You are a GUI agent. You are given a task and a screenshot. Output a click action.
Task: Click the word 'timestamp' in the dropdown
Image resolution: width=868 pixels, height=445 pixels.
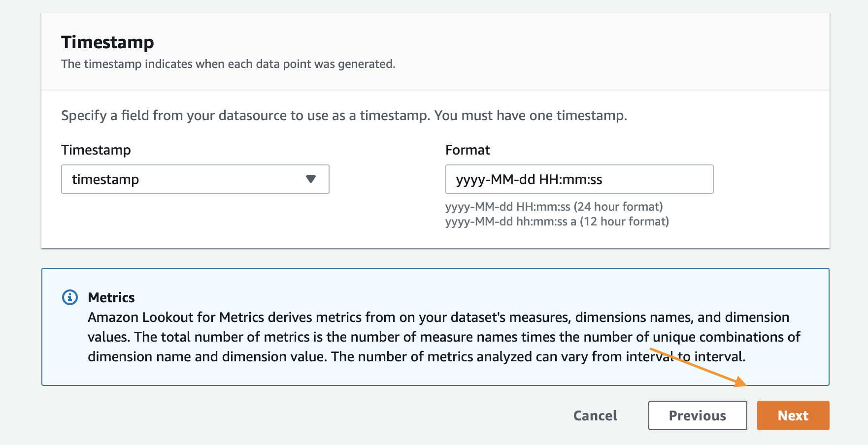[x=105, y=180]
